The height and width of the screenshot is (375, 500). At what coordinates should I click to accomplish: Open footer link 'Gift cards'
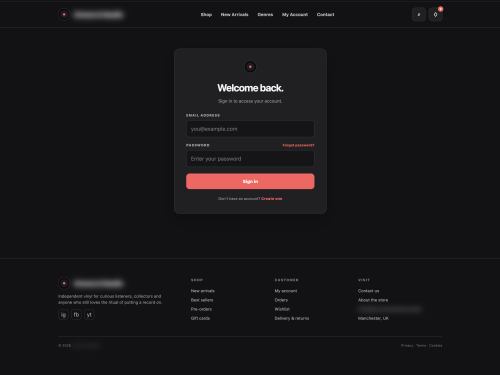coord(200,318)
